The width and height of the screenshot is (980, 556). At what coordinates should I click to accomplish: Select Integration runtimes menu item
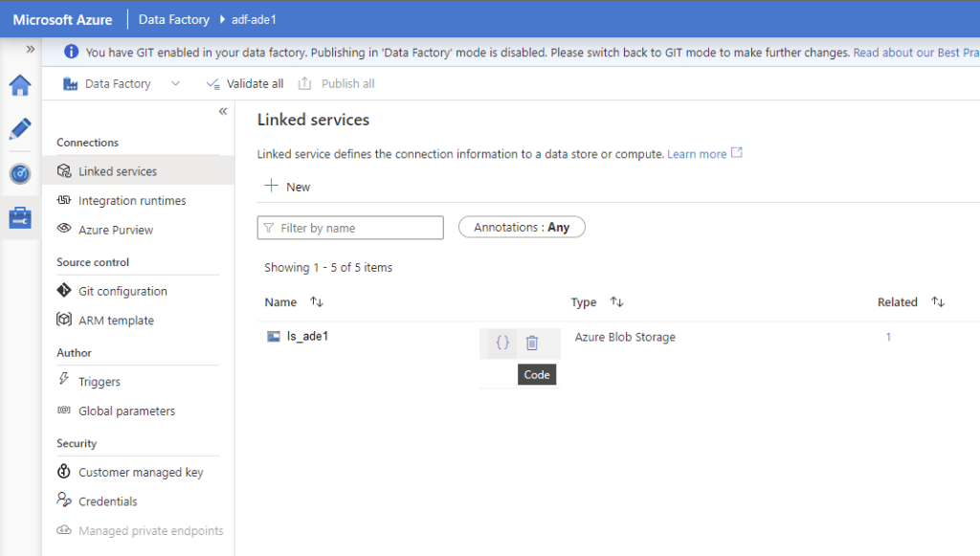click(x=132, y=201)
